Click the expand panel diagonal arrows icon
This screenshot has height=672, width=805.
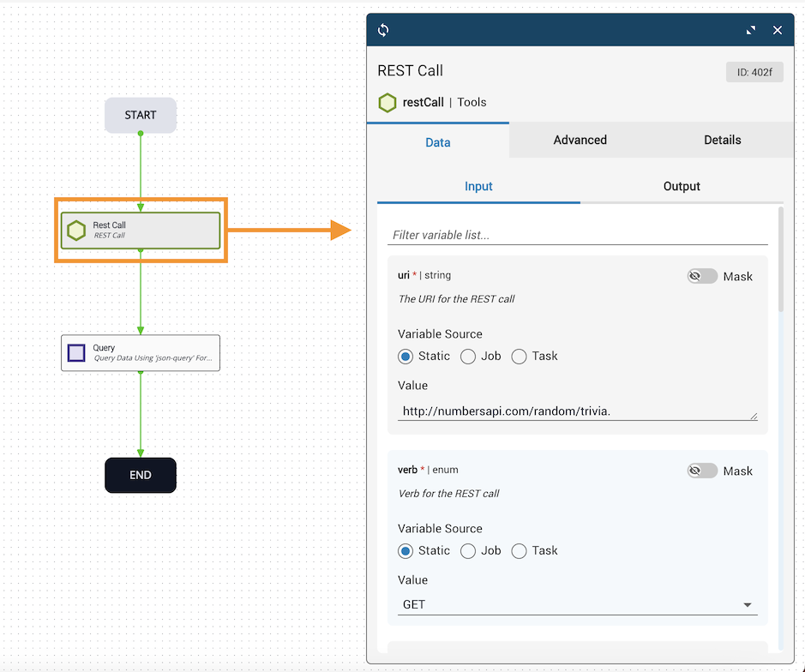pyautogui.click(x=751, y=30)
